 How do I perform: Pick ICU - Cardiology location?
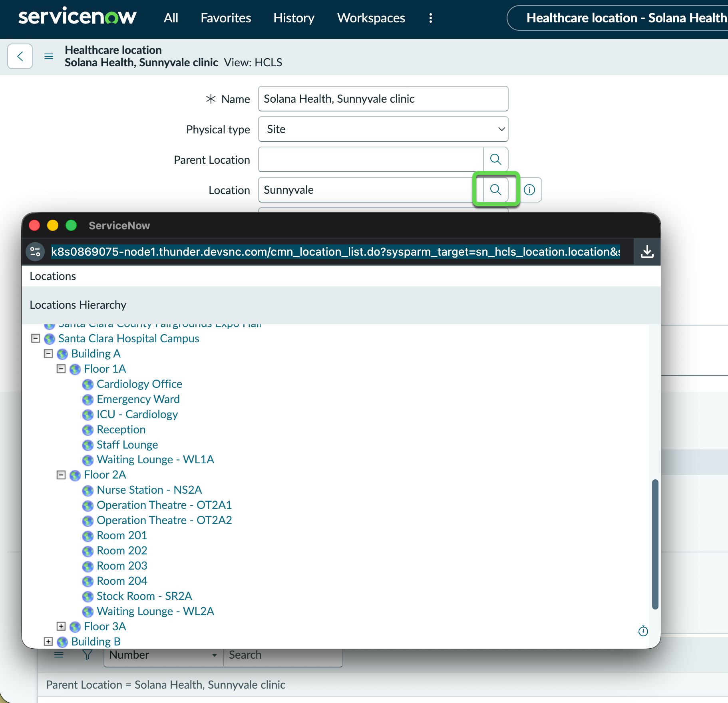tap(137, 414)
